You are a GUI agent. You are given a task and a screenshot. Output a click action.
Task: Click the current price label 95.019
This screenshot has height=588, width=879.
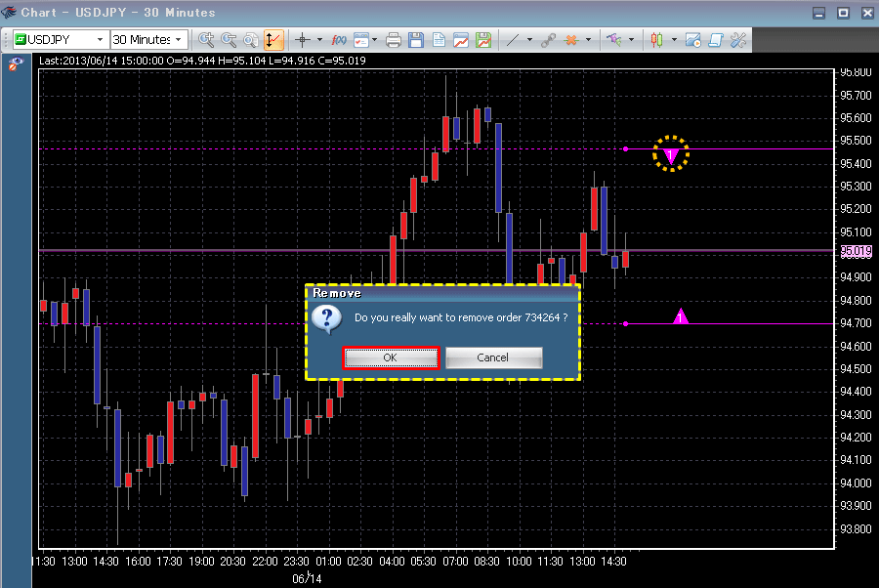pyautogui.click(x=856, y=251)
